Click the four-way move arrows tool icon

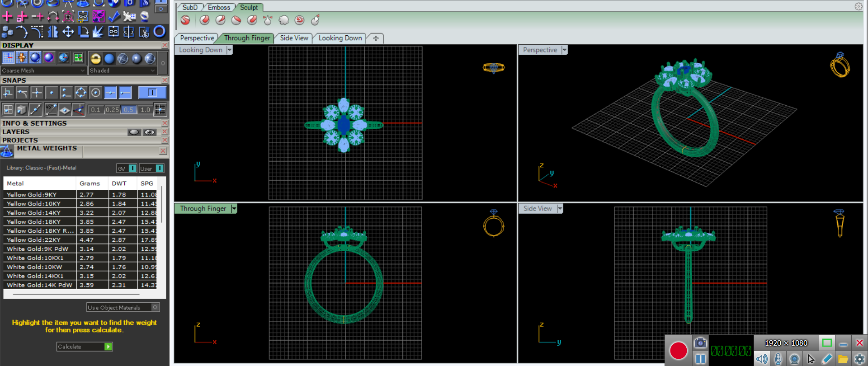coord(68,32)
